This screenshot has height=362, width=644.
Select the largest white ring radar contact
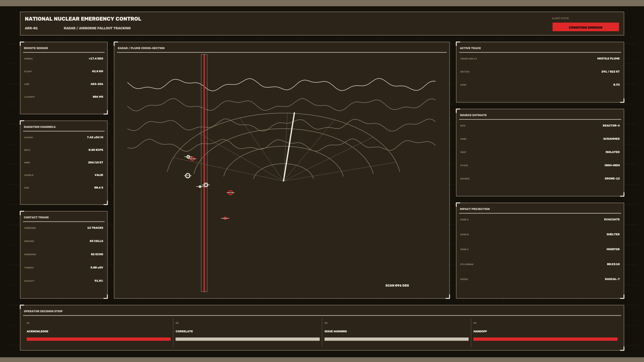tap(188, 176)
